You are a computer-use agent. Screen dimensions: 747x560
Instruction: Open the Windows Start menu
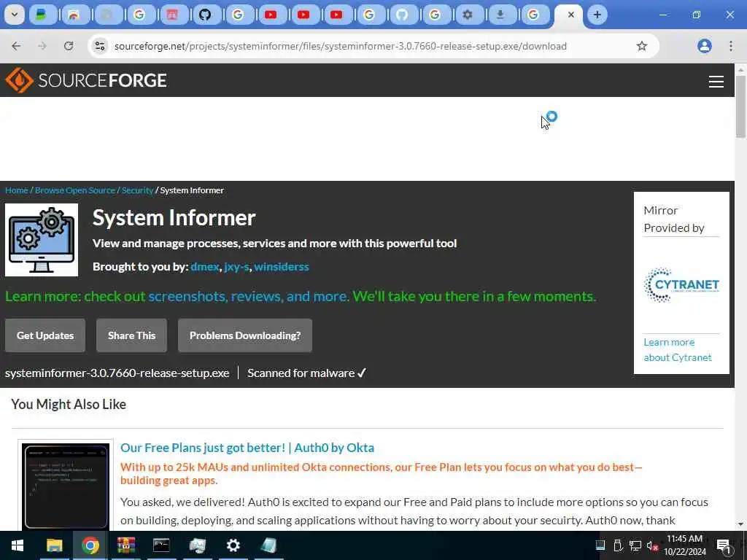tap(18, 545)
